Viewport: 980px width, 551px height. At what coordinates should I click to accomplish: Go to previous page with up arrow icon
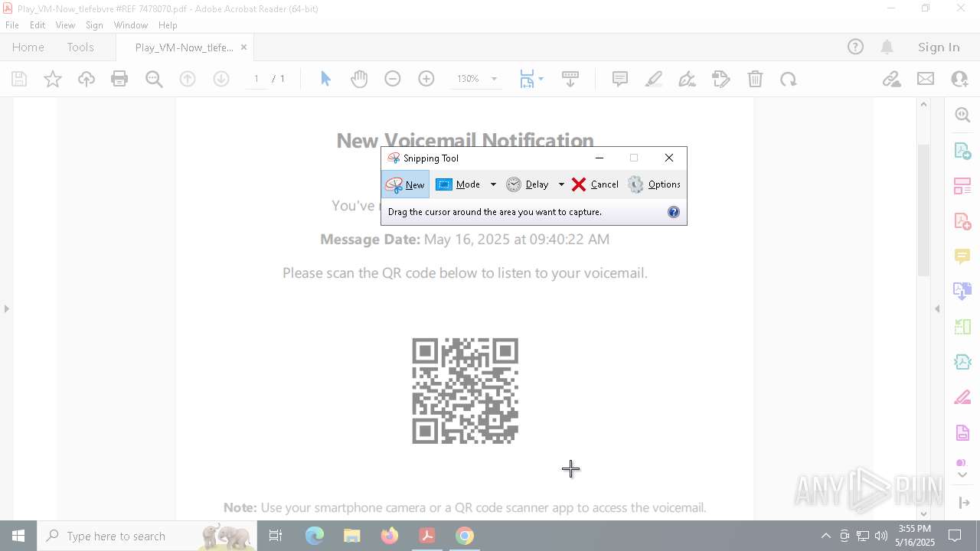[188, 79]
